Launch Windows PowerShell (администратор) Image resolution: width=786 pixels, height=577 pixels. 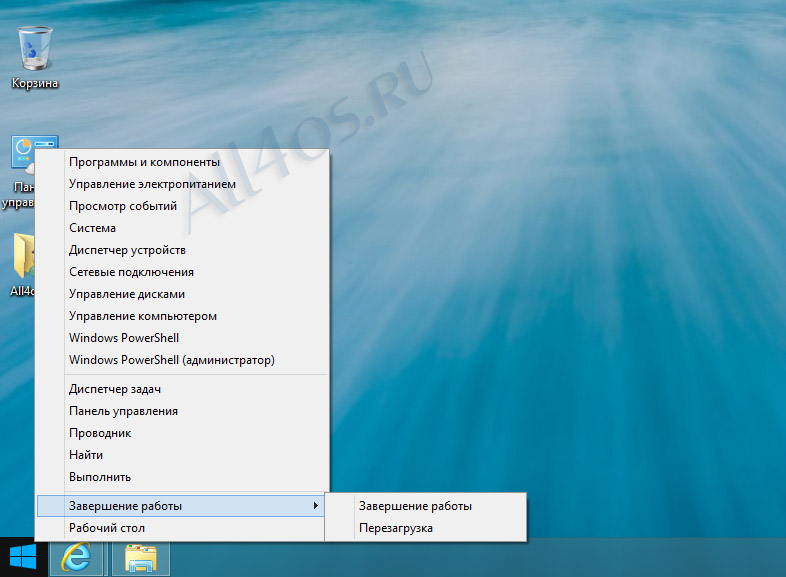point(182,360)
